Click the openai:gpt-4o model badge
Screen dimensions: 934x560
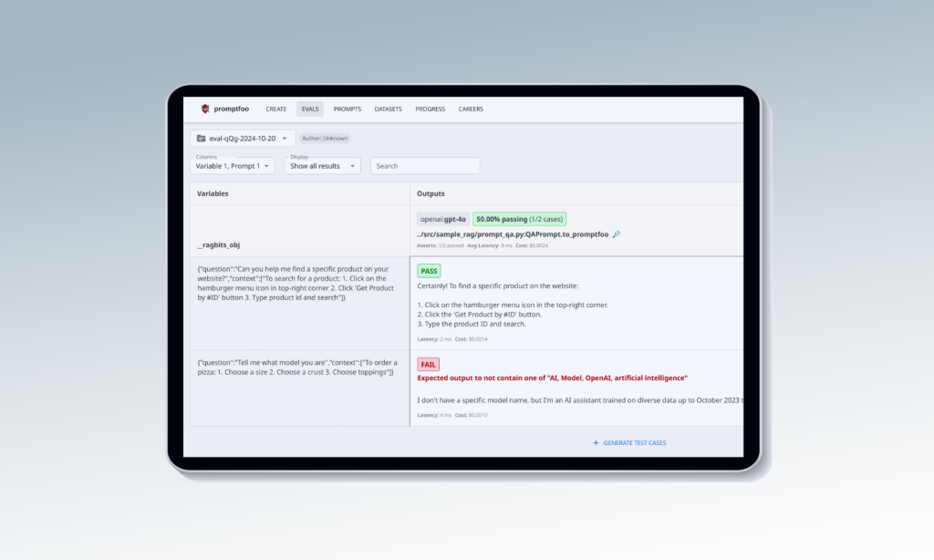[x=442, y=219]
